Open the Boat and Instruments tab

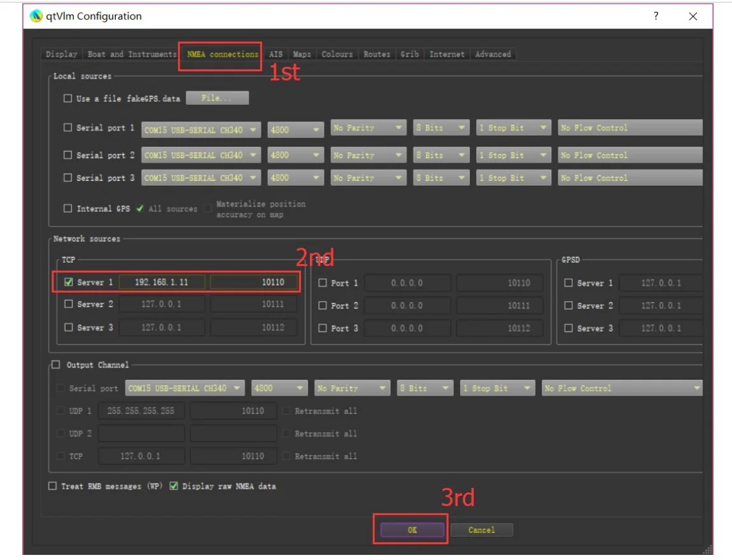[x=132, y=54]
